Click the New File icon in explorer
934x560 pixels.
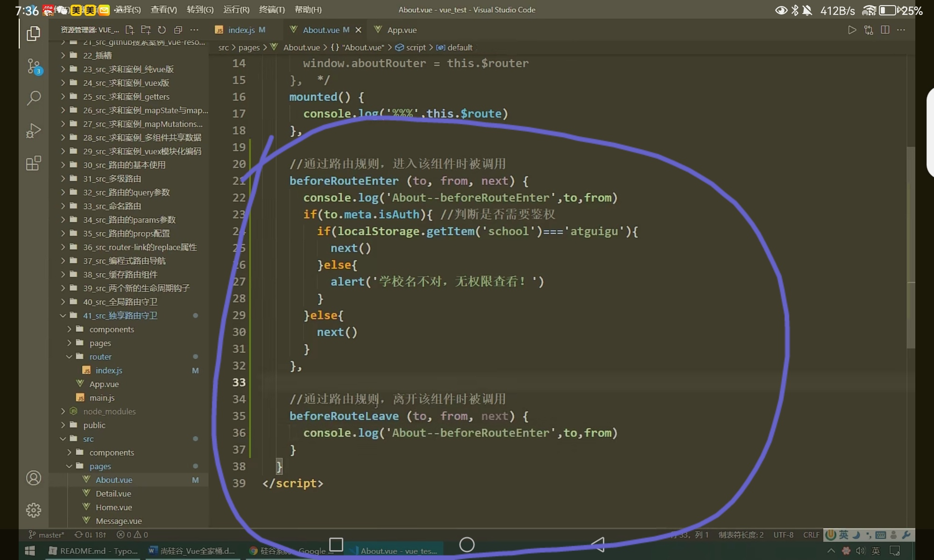click(x=130, y=30)
